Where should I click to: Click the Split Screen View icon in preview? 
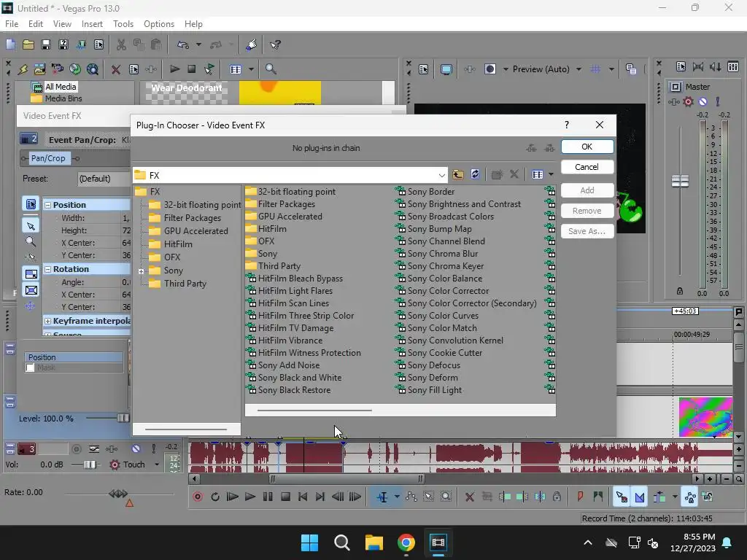[x=490, y=69]
